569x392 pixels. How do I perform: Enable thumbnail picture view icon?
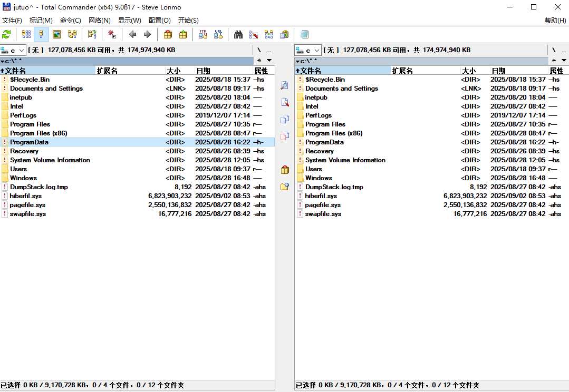[57, 34]
